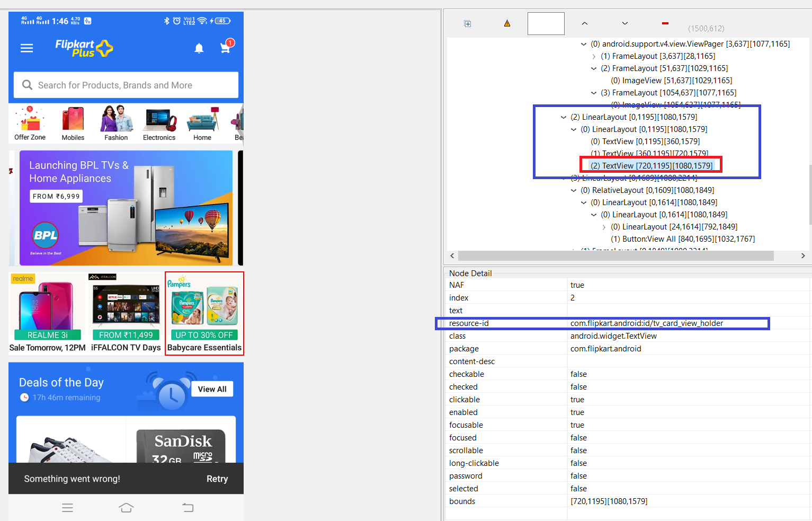Tap Android recent-apps navigation icon

tap(67, 508)
